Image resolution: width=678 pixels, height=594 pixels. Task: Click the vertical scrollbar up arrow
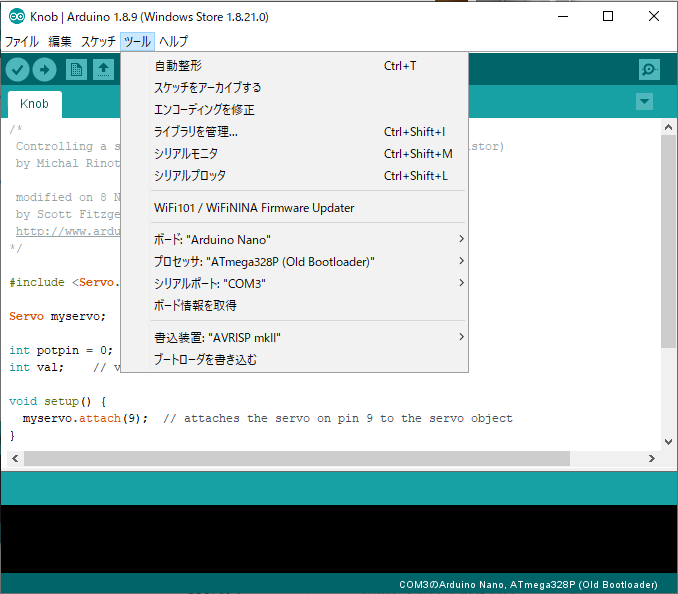tap(668, 127)
